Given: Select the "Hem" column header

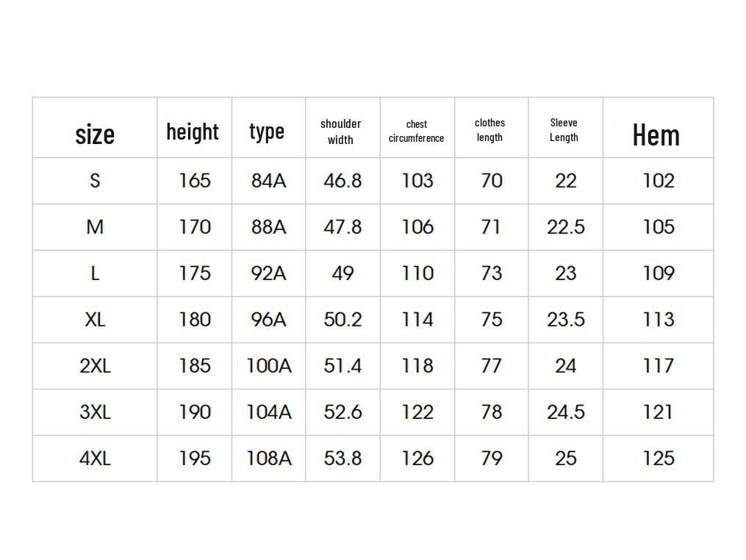Looking at the screenshot, I should (656, 134).
